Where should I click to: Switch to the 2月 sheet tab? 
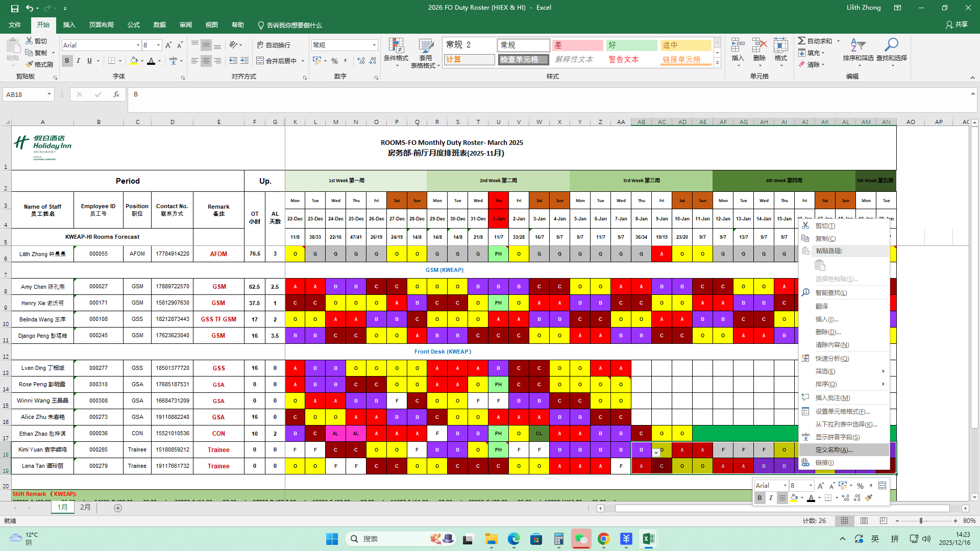click(x=85, y=507)
